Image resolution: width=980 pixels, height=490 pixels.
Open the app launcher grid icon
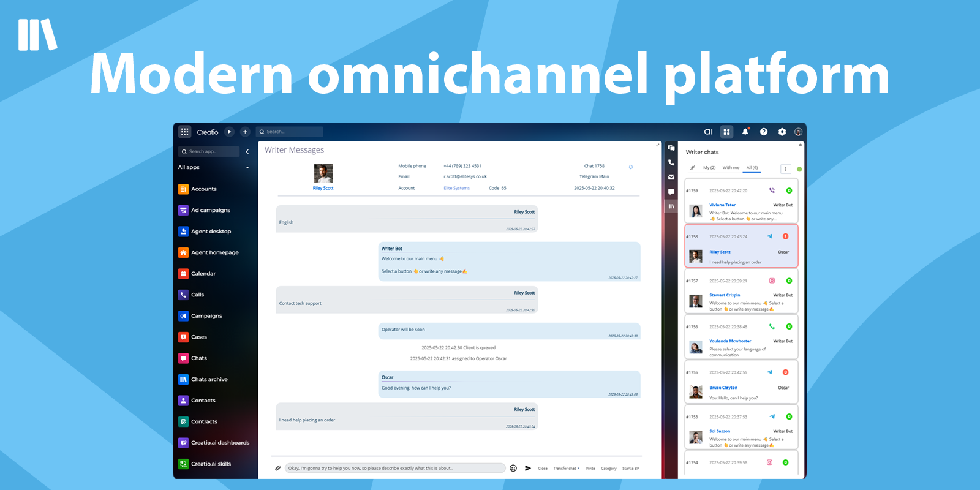pos(185,132)
